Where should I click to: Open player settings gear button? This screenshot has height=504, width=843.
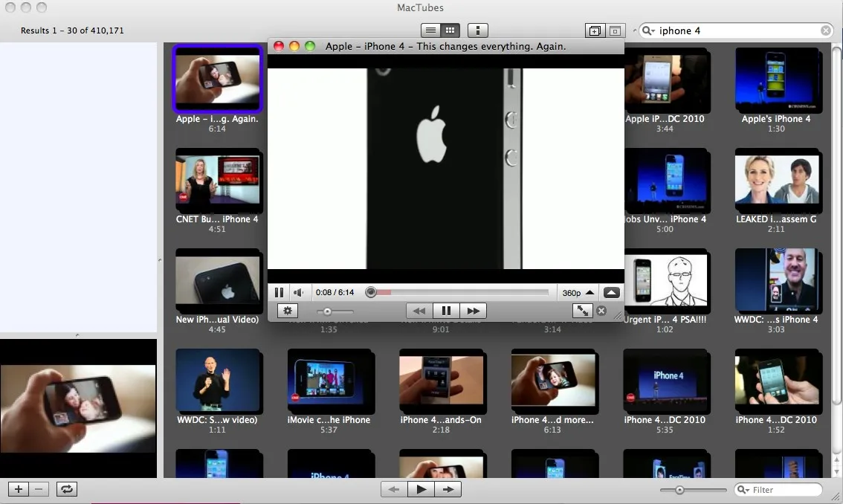[x=288, y=311]
